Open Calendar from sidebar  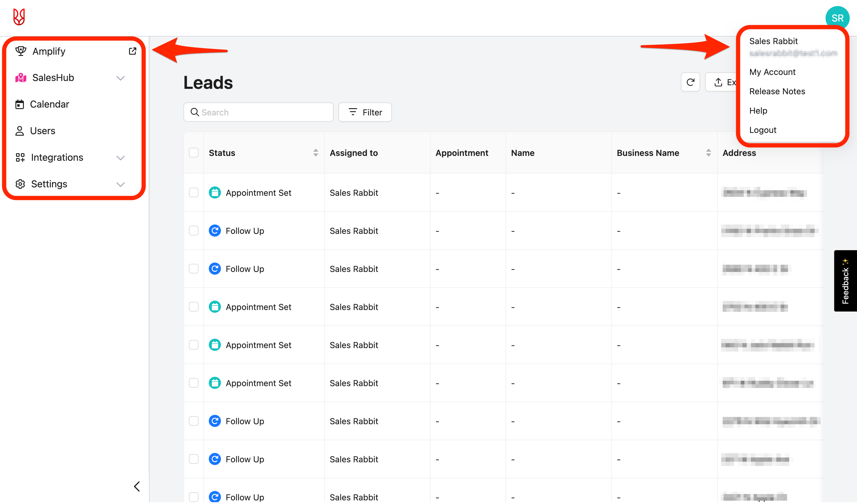point(49,105)
